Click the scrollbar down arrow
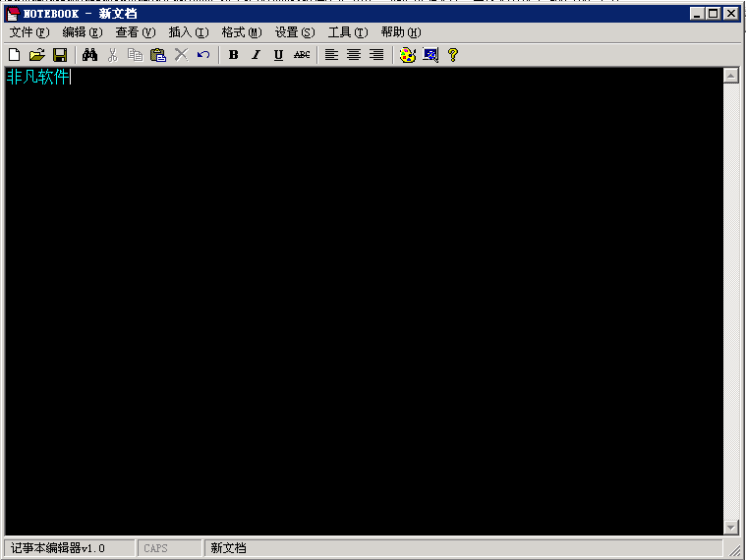746x560 pixels. pyautogui.click(x=731, y=527)
